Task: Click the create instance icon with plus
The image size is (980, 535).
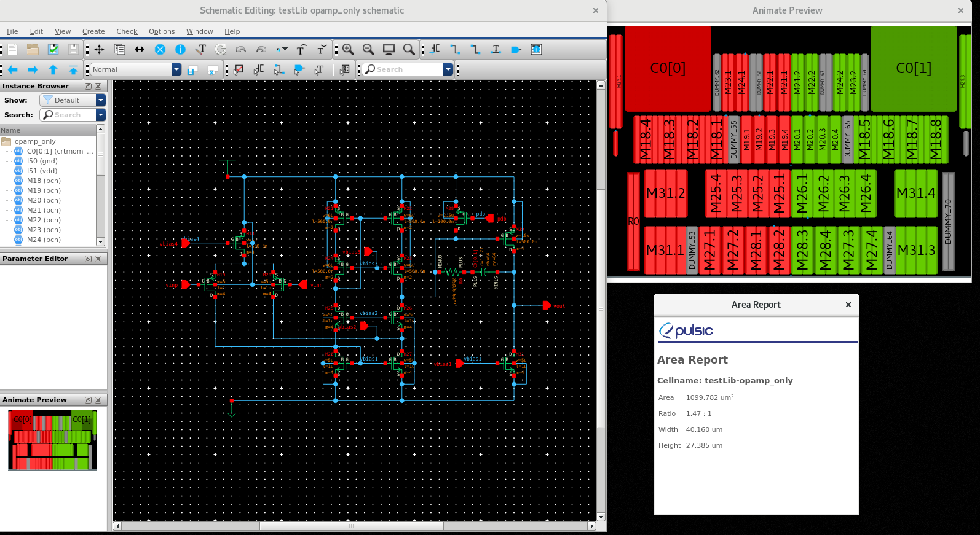Action: (x=435, y=50)
